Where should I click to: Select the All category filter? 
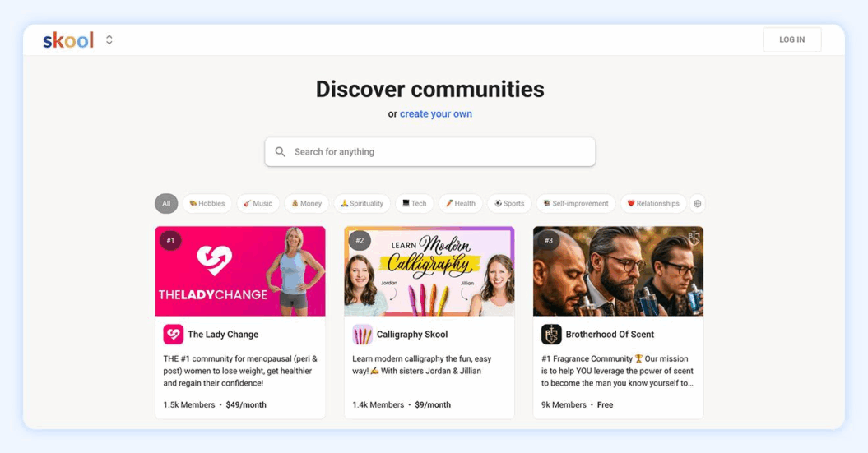pyautogui.click(x=166, y=204)
